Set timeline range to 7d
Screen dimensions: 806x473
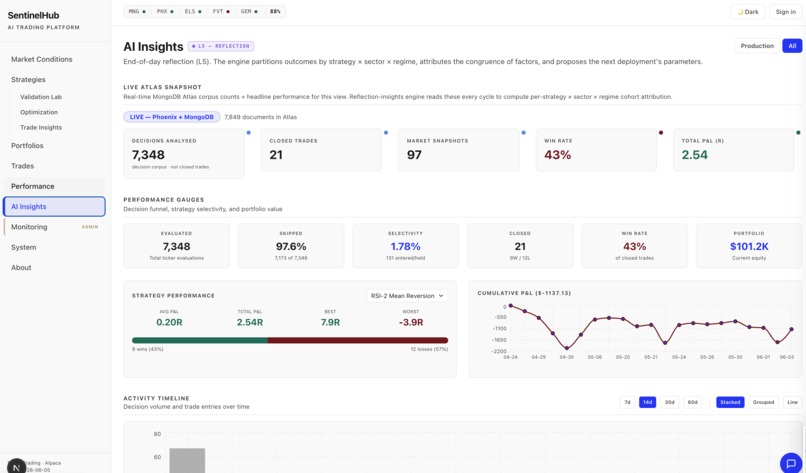click(627, 402)
